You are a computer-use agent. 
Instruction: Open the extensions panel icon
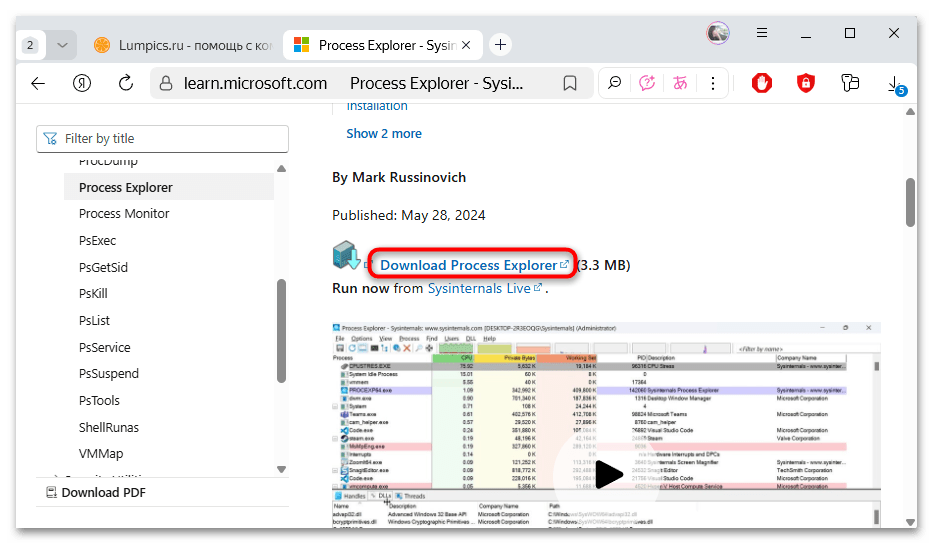pos(850,83)
